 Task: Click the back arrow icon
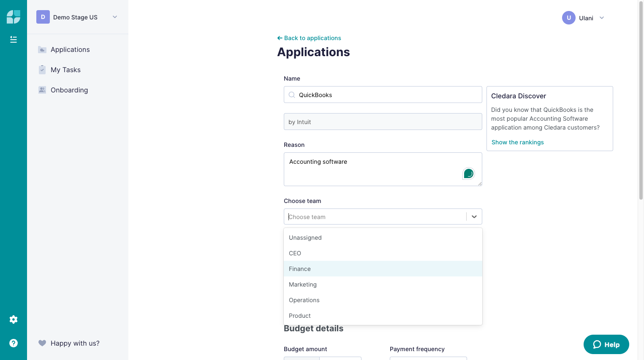[280, 38]
